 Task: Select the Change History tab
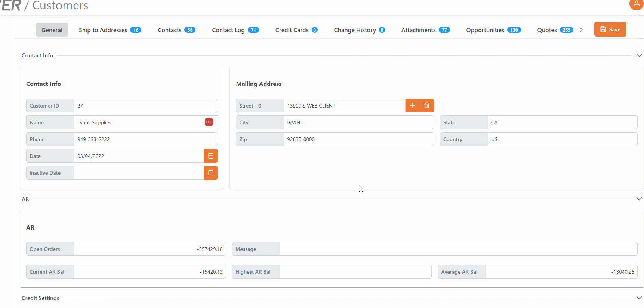coord(359,30)
